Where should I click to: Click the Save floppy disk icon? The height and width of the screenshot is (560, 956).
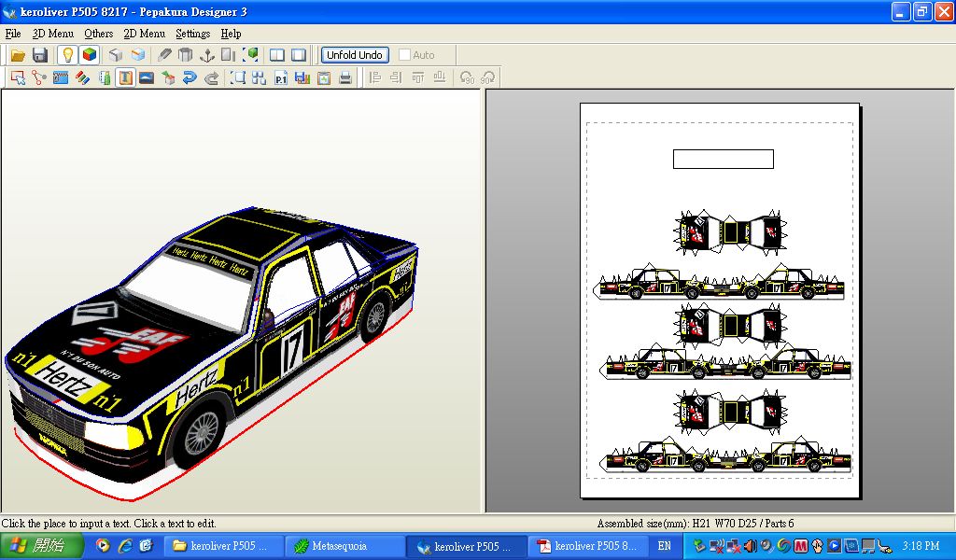[40, 55]
